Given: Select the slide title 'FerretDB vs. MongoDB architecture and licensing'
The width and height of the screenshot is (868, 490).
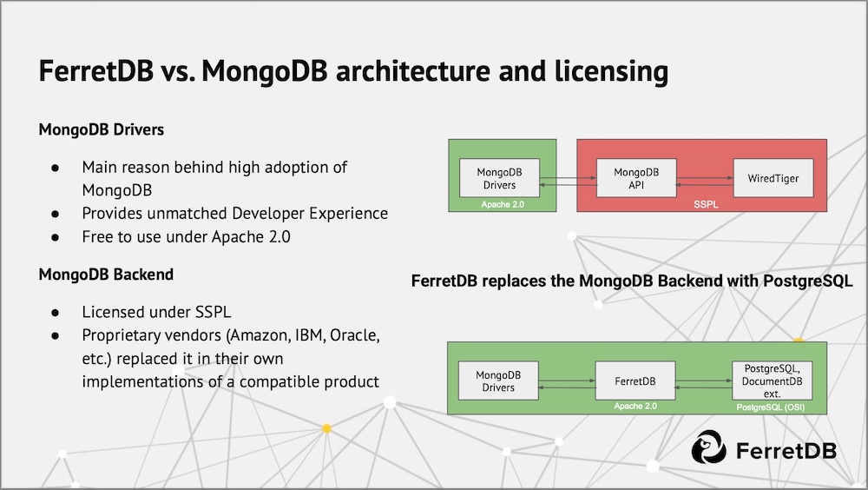Looking at the screenshot, I should (x=353, y=71).
